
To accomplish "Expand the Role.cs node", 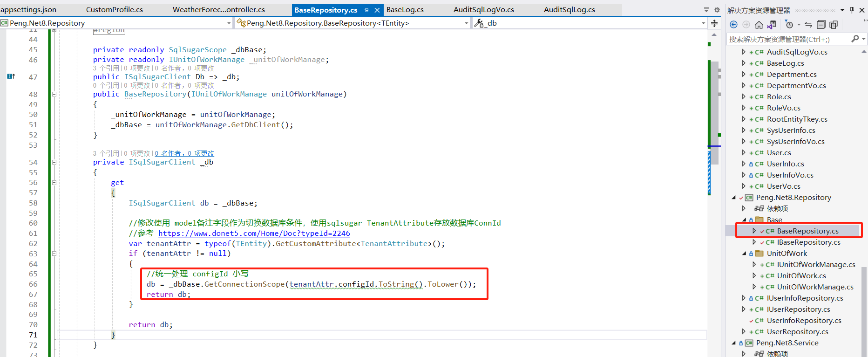I will pyautogui.click(x=743, y=96).
